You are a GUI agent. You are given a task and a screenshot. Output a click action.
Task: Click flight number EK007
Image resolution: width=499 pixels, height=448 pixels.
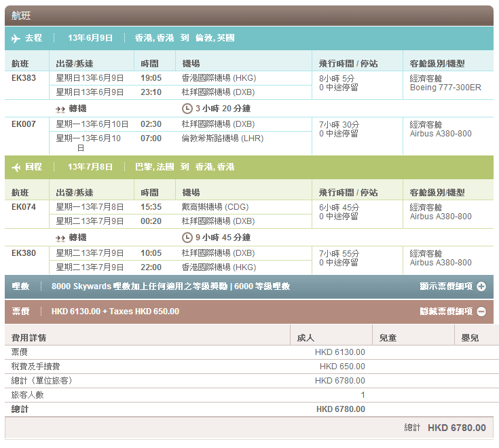point(24,124)
